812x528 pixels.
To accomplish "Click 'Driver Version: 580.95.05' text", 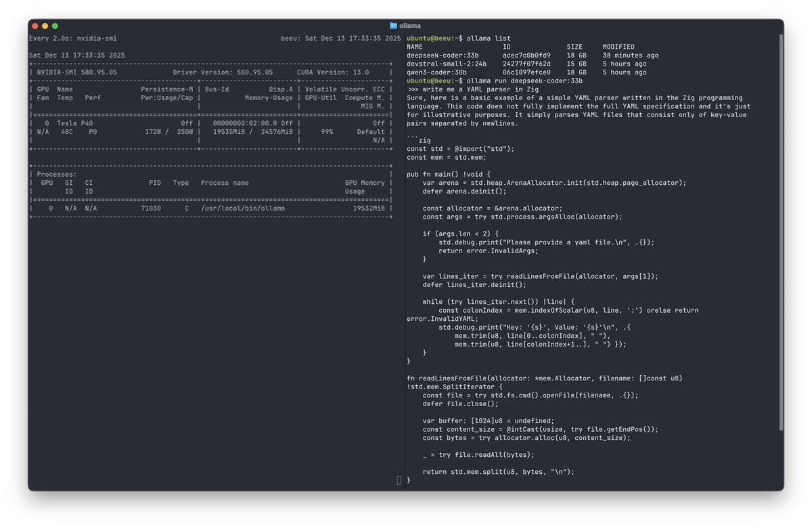I will pos(223,72).
